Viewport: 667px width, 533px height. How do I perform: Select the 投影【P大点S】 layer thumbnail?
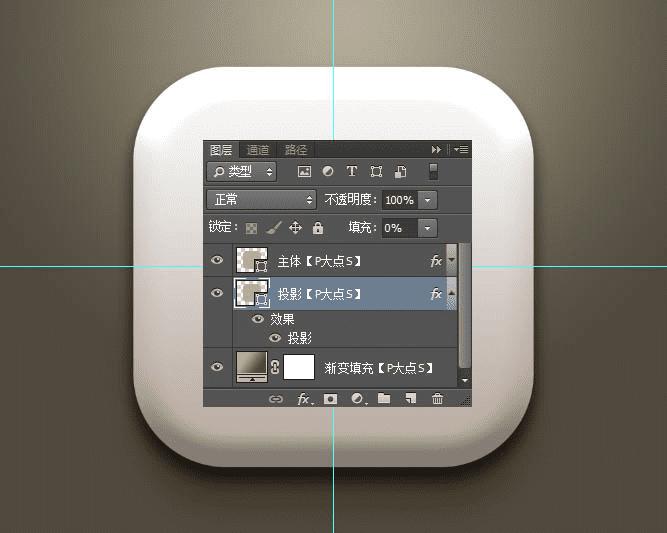click(252, 293)
